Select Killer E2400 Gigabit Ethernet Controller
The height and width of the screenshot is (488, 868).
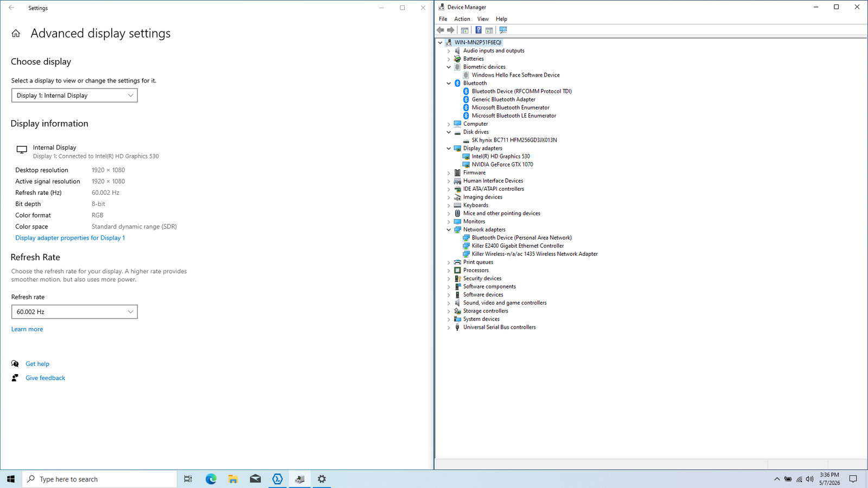click(518, 246)
